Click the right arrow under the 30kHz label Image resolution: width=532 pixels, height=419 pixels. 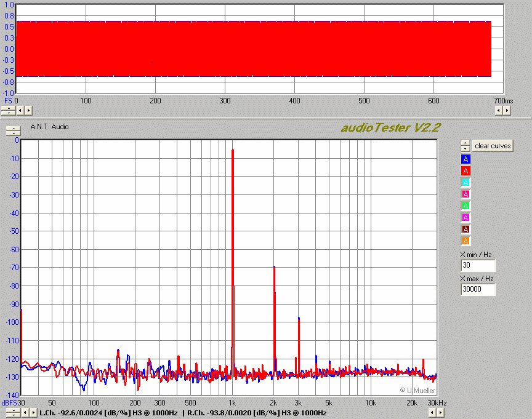pos(440,413)
